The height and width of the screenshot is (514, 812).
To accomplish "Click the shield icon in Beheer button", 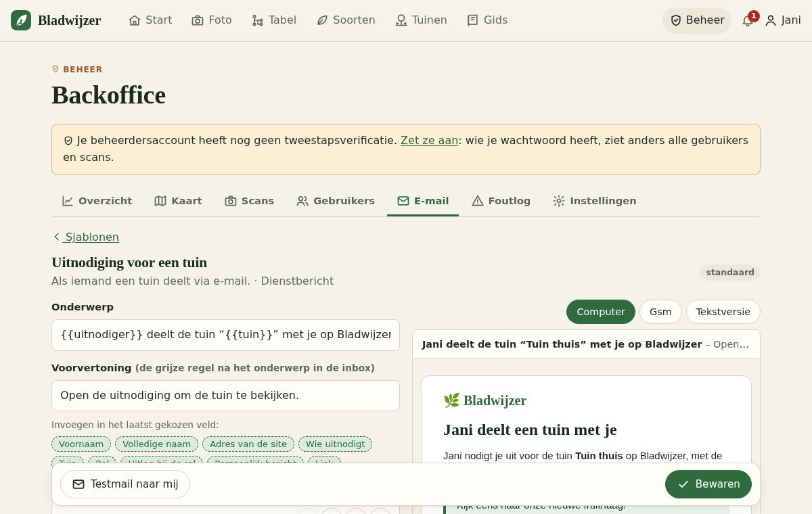I will [675, 20].
